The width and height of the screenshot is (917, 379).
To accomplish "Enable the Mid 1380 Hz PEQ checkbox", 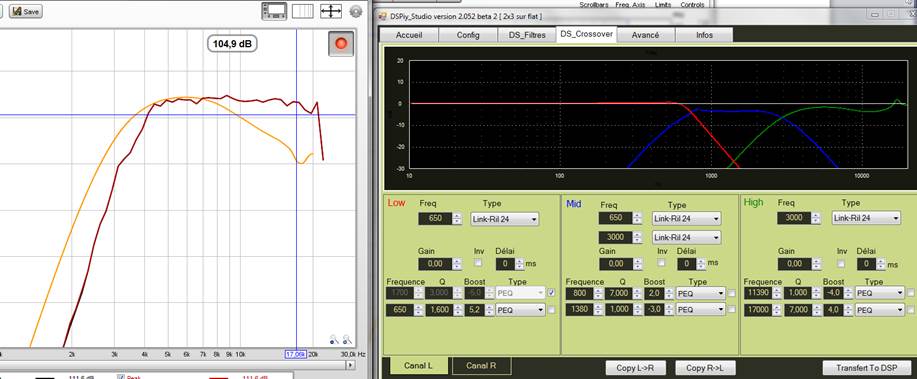I will click(733, 308).
